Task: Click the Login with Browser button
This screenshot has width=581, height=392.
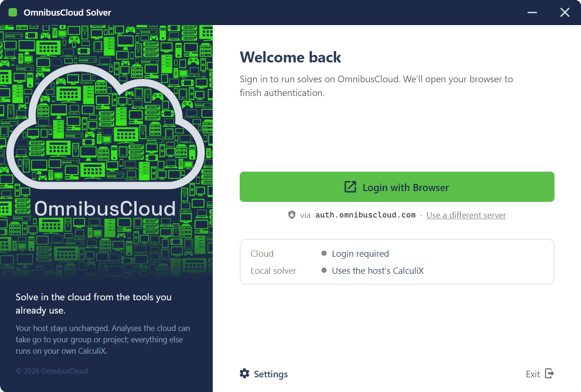Action: point(397,187)
